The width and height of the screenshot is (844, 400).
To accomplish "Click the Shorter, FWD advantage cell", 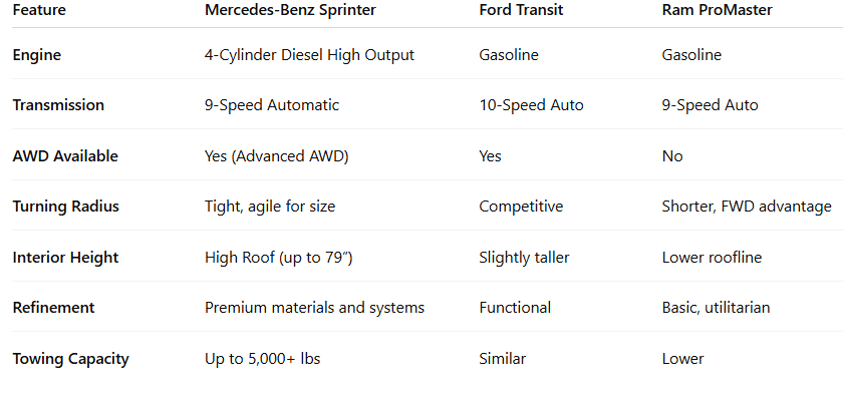I will 746,206.
